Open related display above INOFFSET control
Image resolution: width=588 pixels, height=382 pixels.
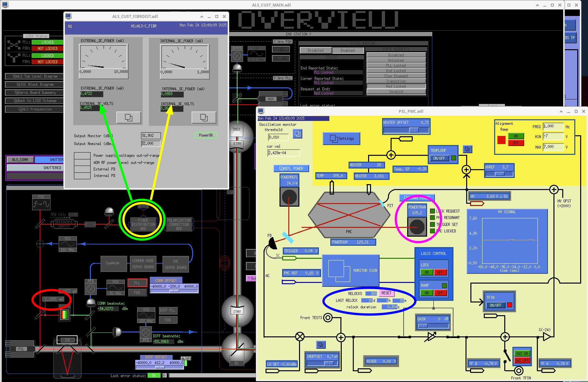[x=321, y=345]
